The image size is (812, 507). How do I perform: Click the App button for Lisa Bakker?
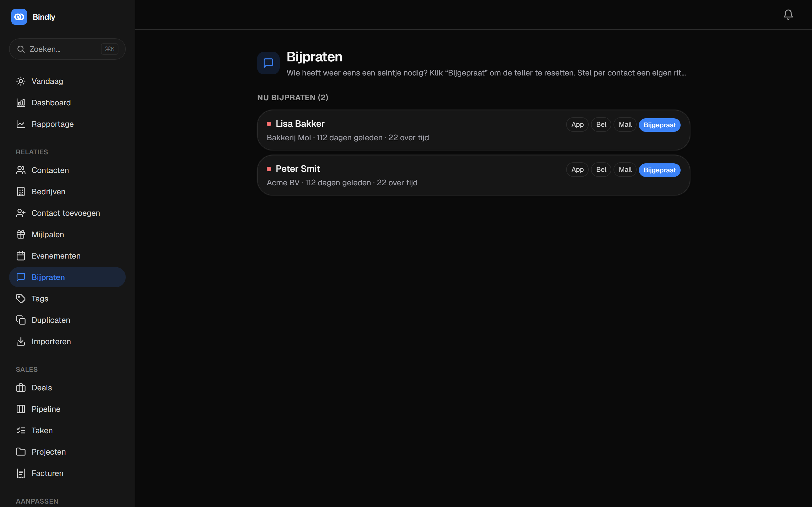click(x=577, y=124)
